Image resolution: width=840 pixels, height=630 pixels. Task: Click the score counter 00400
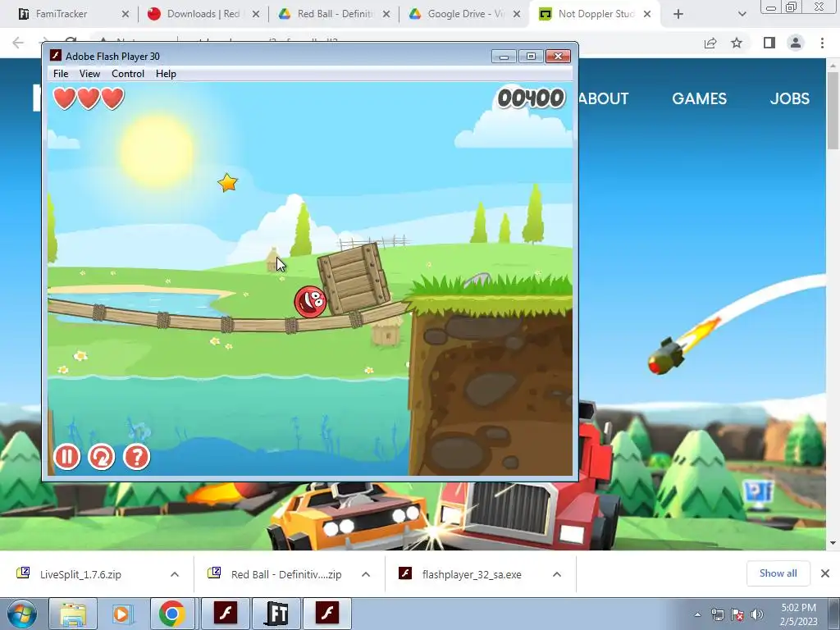531,98
